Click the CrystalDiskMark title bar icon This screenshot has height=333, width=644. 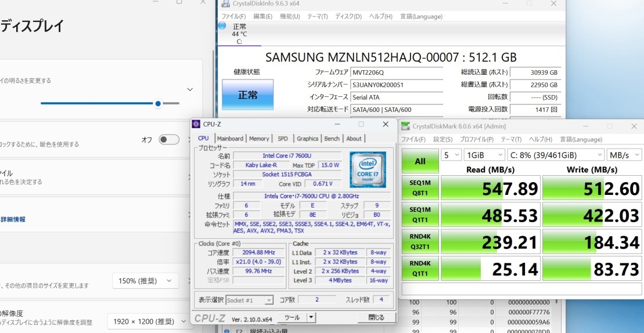tap(406, 126)
